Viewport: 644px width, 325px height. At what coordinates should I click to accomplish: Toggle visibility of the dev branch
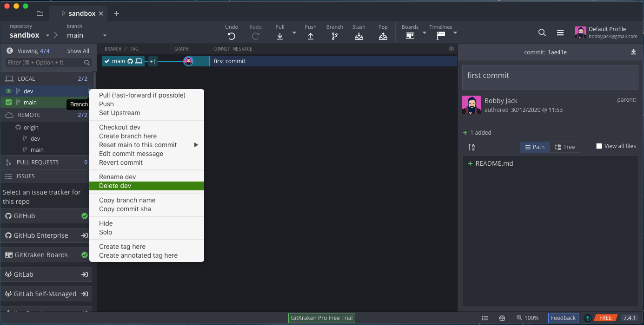(x=8, y=91)
